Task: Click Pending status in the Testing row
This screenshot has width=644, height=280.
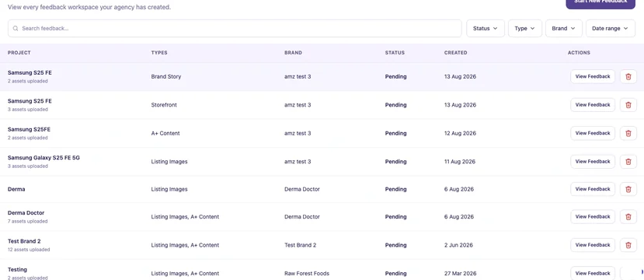Action: coord(396,274)
